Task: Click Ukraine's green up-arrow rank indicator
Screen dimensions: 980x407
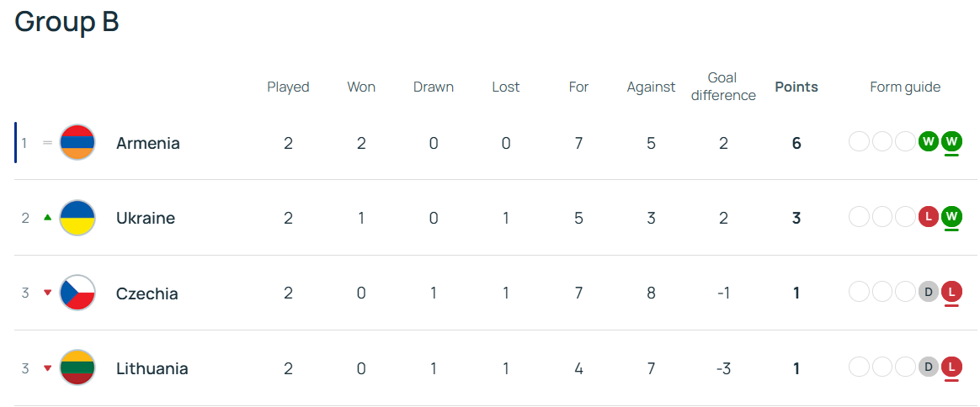Action: (47, 218)
